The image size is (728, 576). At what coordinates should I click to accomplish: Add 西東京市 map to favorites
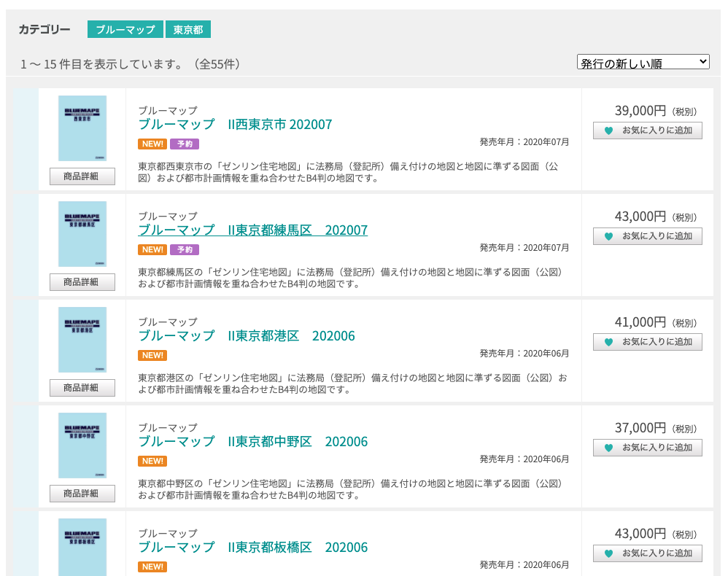648,131
